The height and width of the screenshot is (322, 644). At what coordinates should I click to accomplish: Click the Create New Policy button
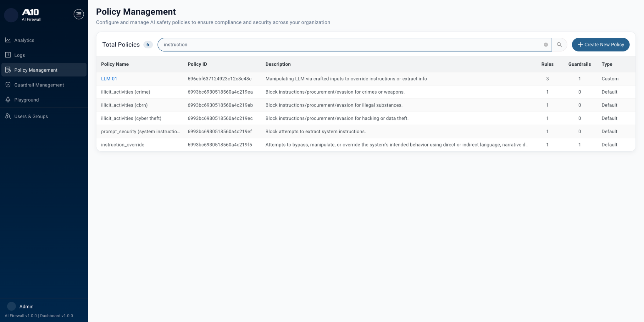click(600, 45)
